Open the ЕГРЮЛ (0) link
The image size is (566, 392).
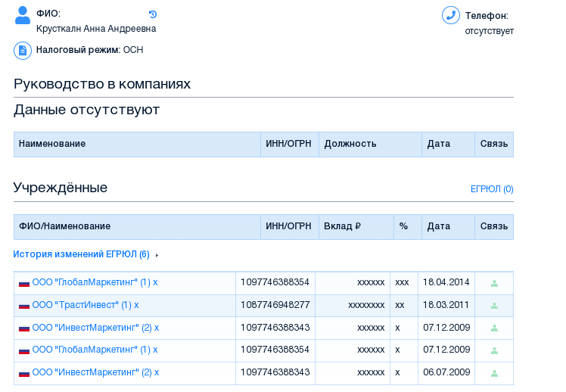point(492,189)
